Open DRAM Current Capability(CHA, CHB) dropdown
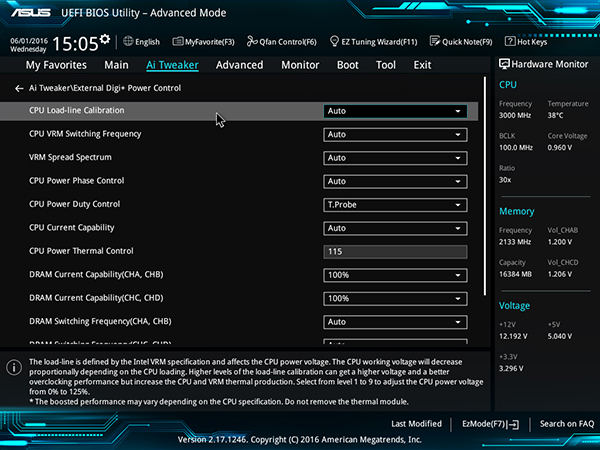This screenshot has width=600, height=450. (395, 275)
